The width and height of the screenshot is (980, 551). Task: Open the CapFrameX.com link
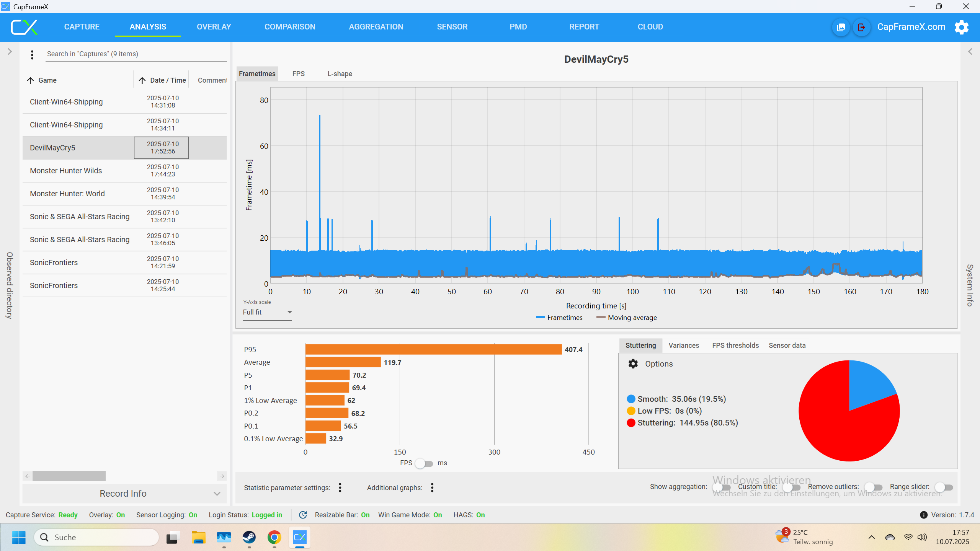[x=911, y=27]
